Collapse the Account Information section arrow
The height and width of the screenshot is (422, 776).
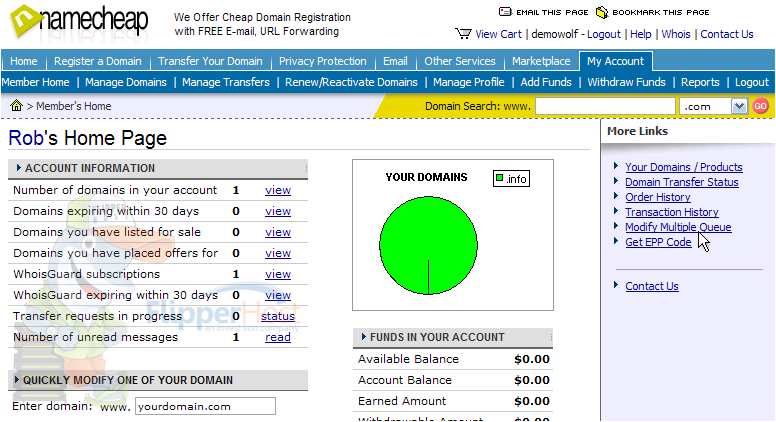point(18,168)
